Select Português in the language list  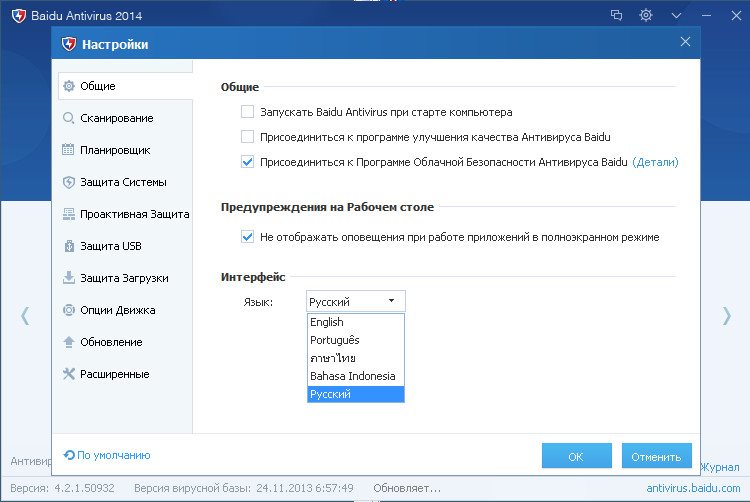355,340
